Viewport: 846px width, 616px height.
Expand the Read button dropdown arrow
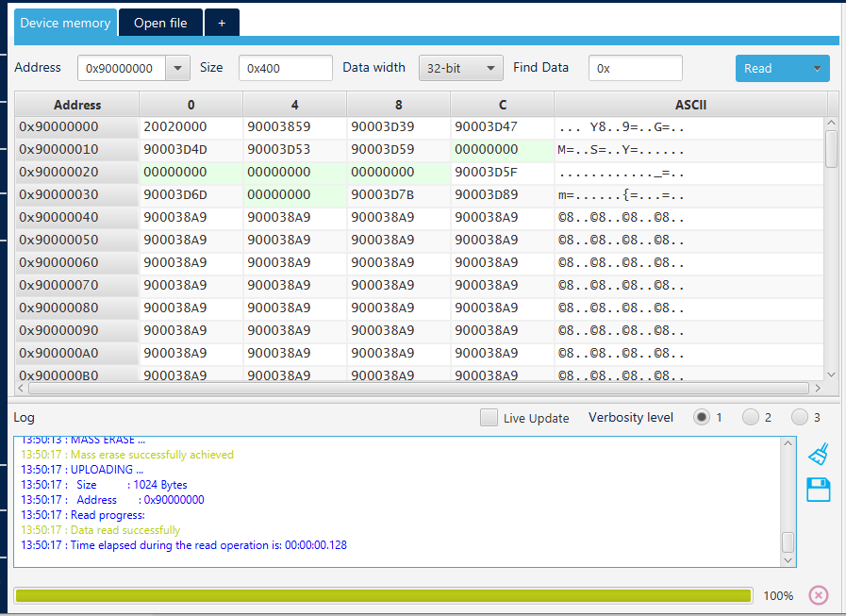pyautogui.click(x=816, y=68)
